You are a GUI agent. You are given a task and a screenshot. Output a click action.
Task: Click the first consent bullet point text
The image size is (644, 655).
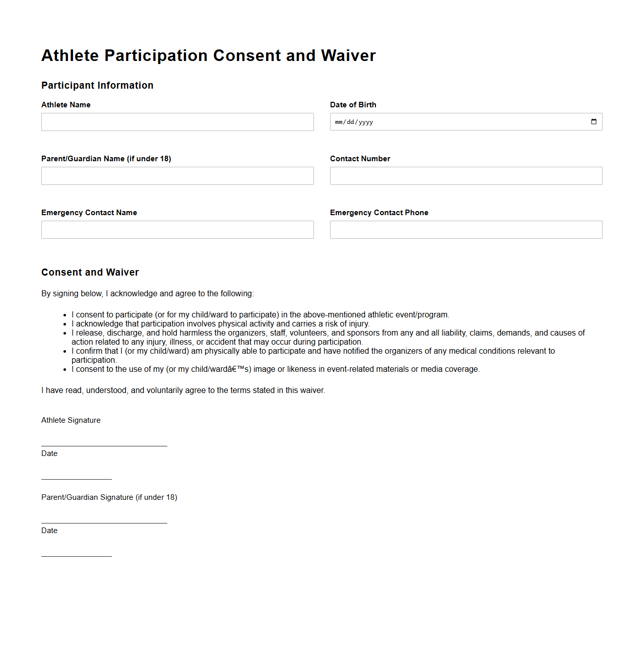261,314
